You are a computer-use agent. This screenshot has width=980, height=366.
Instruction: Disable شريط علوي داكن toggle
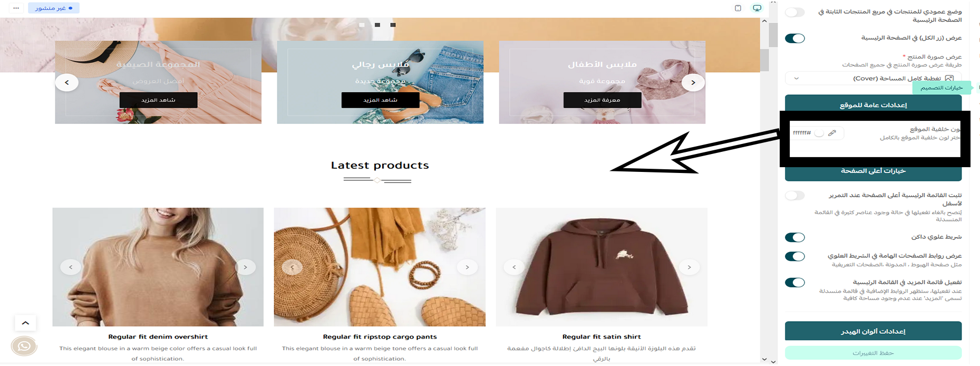coord(795,237)
